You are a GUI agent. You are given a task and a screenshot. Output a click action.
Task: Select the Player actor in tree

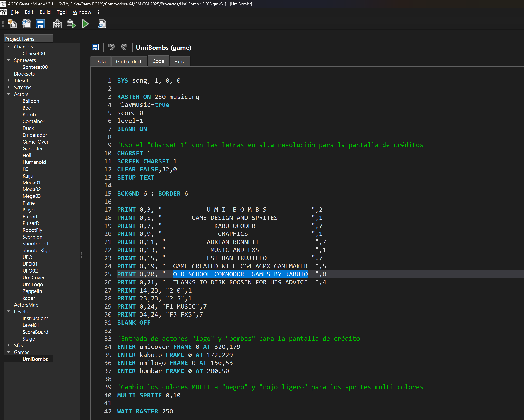(29, 209)
